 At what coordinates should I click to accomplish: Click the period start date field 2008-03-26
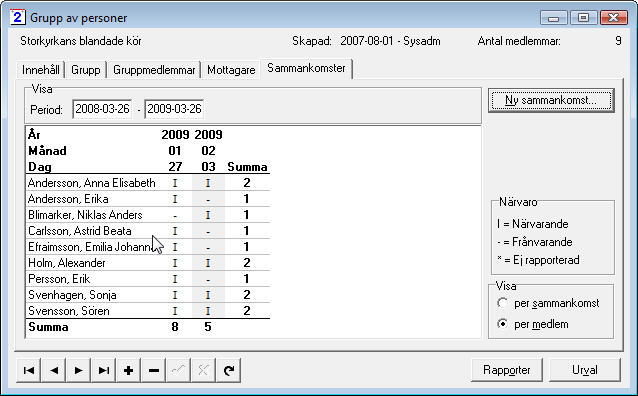[102, 109]
